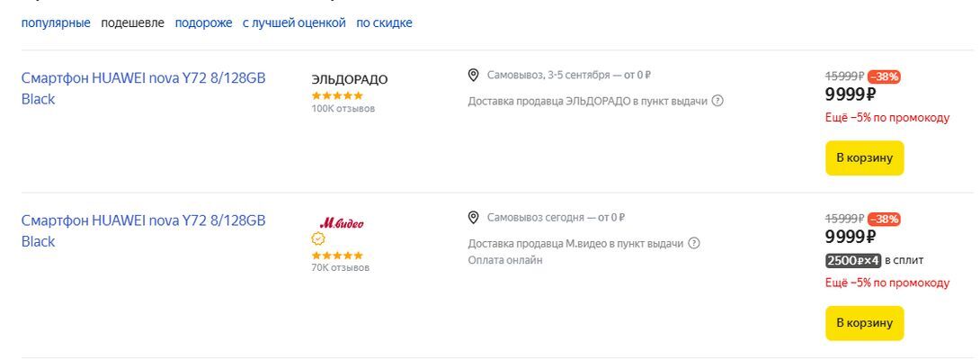Sort by с лучшей оценкой
Screen dimensions: 980x360
coord(294,23)
